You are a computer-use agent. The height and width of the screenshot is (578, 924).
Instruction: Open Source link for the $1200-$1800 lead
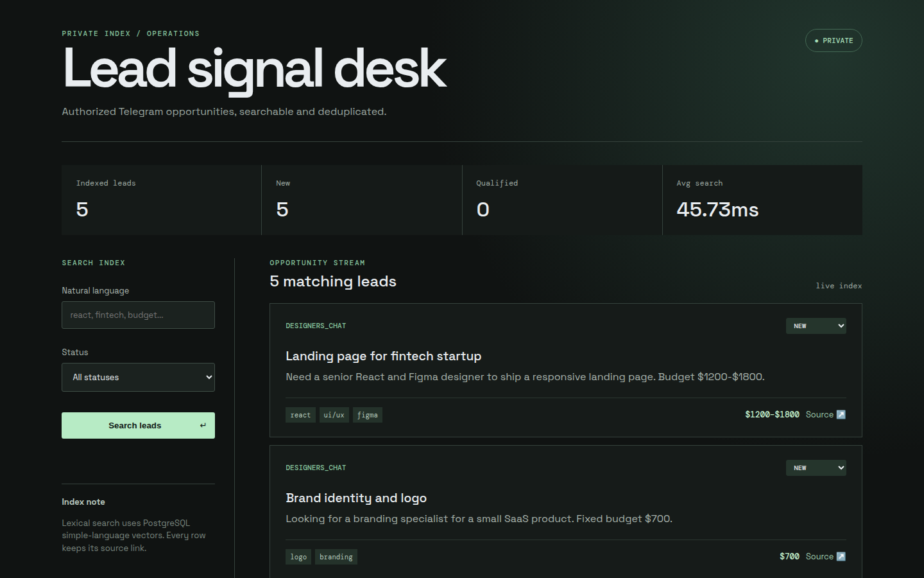click(x=825, y=414)
